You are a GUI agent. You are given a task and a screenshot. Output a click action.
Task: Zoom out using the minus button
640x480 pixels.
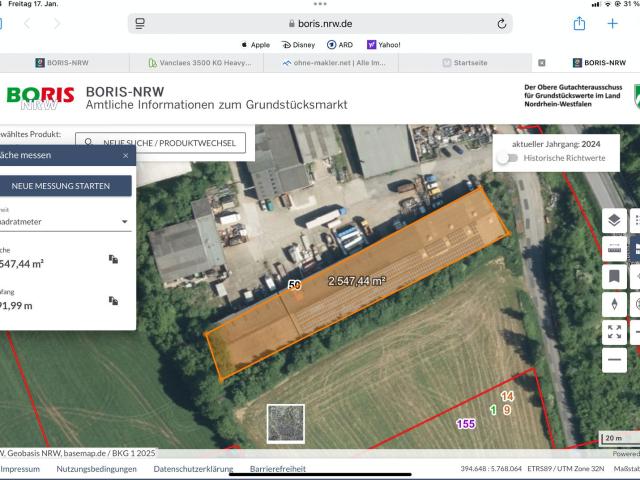pyautogui.click(x=615, y=360)
